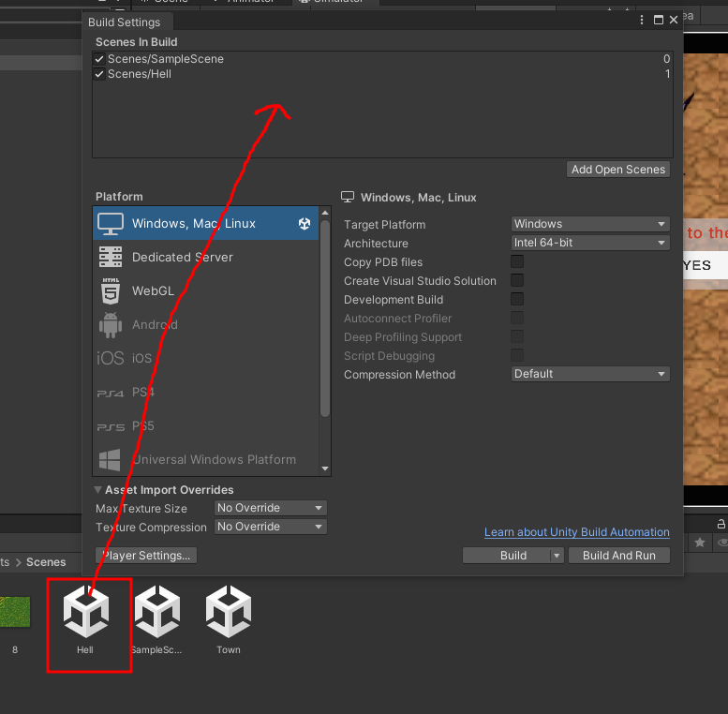
Task: Click the green texture thumbnail labeled 8
Action: pyautogui.click(x=15, y=612)
